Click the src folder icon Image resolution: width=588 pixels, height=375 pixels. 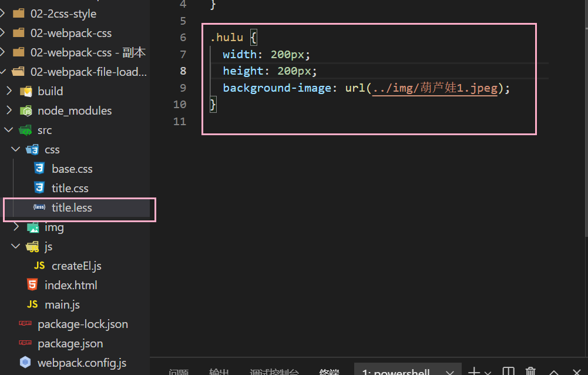point(25,130)
